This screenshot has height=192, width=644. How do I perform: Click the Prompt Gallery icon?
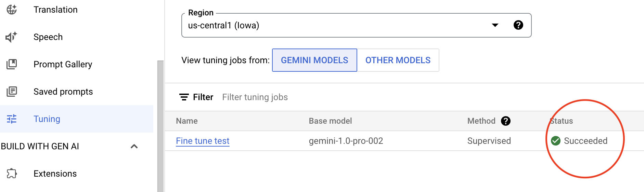coord(12,64)
